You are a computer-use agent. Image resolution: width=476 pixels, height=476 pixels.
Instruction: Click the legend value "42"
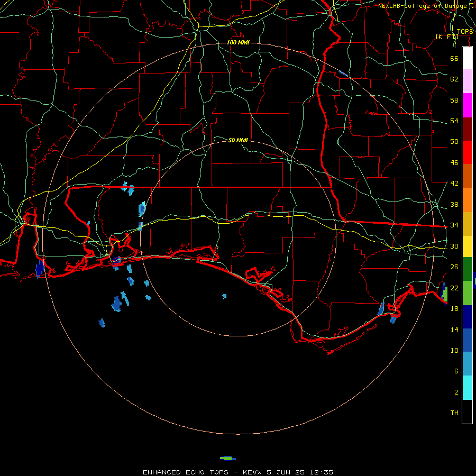click(x=454, y=184)
